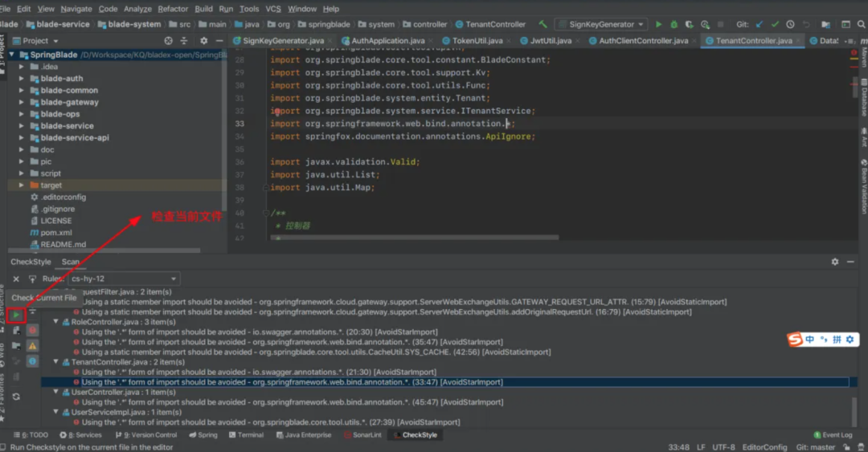Toggle display of CheckStyle info results
Viewport: 868px width, 452px height.
click(33, 361)
